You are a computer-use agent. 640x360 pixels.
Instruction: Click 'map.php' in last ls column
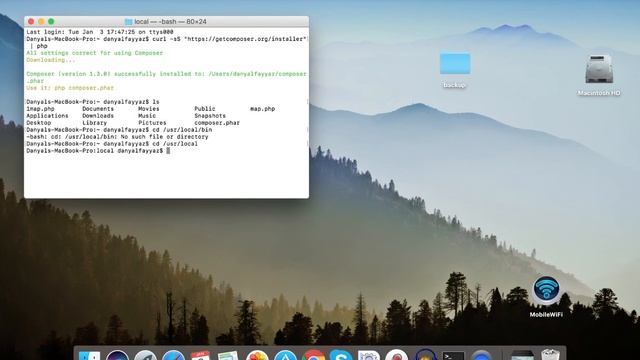point(262,109)
